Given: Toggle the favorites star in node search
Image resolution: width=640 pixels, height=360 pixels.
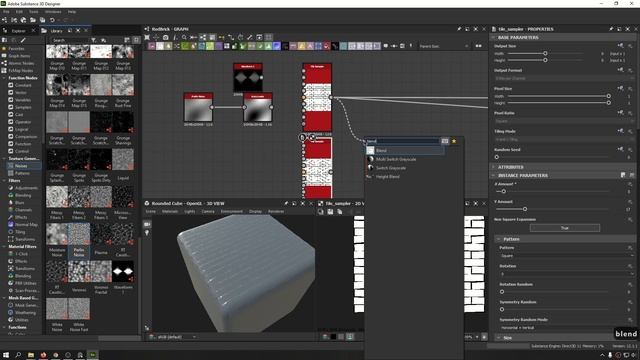Looking at the screenshot, I should (x=454, y=141).
